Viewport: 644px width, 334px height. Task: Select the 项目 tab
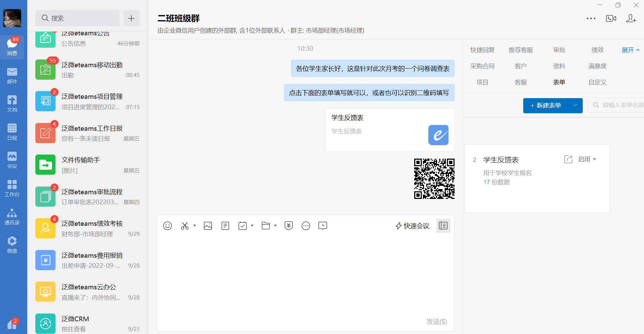click(482, 82)
